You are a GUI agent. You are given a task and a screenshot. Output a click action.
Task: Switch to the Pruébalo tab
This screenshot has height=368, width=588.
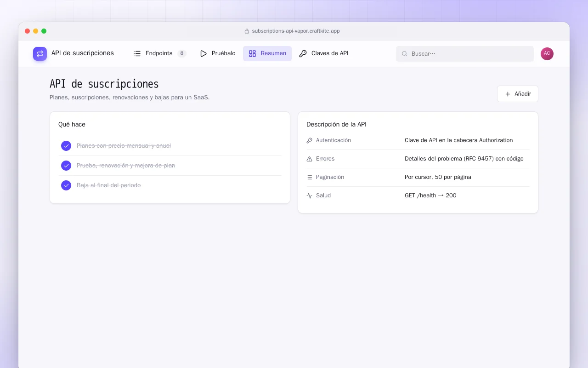[x=218, y=53]
